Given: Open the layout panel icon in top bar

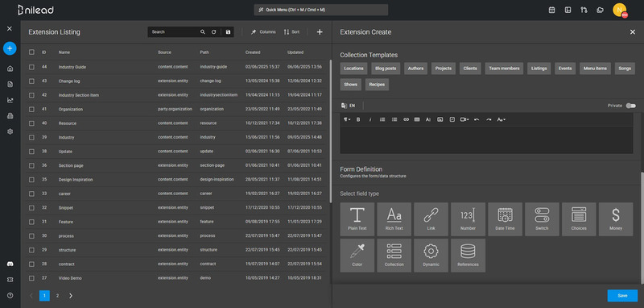Looking at the screenshot, I should (x=568, y=10).
